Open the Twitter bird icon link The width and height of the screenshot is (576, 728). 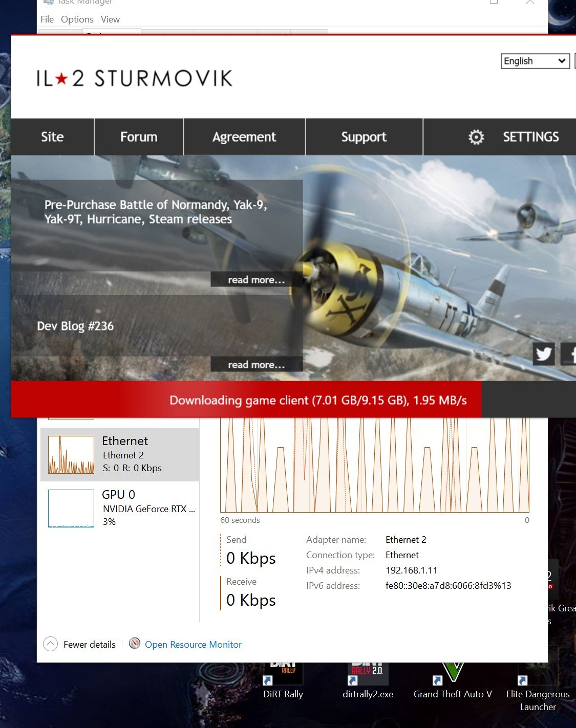click(x=544, y=354)
